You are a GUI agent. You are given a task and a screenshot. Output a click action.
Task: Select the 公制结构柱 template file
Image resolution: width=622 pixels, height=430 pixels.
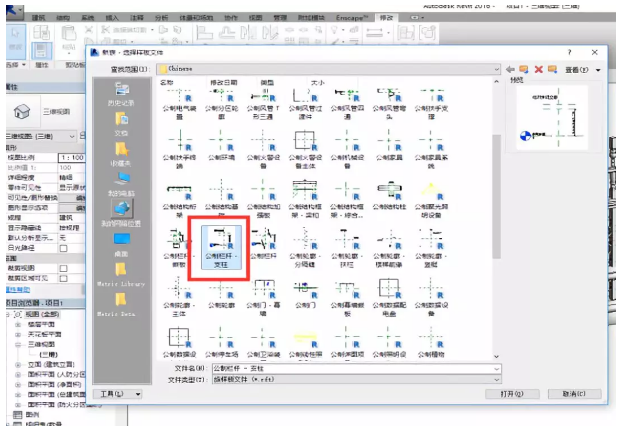(x=389, y=195)
